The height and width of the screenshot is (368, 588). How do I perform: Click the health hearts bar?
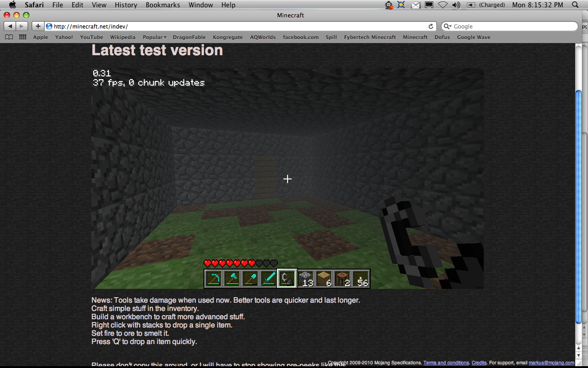[x=241, y=264]
